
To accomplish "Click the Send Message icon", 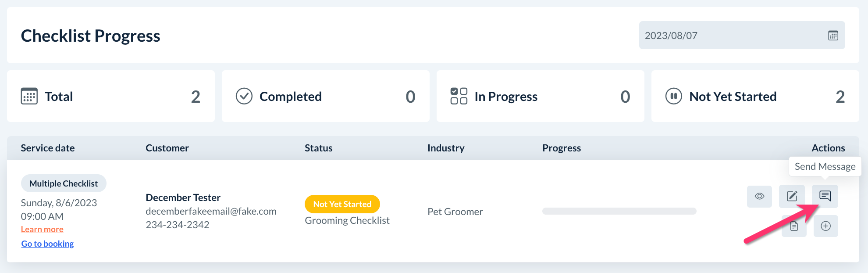I will click(825, 196).
